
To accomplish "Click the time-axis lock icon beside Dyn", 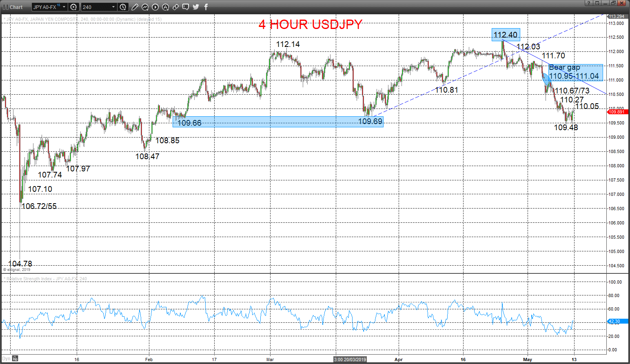I will tap(15, 359).
